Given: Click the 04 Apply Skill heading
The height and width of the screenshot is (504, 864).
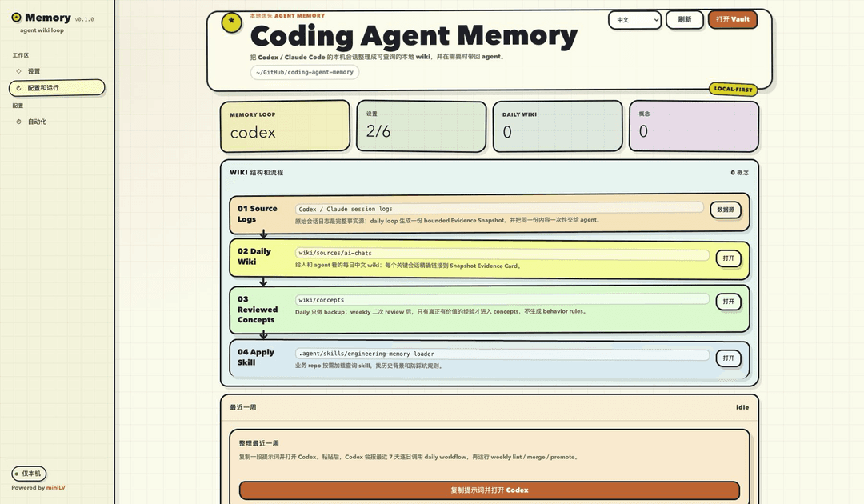Looking at the screenshot, I should (x=256, y=357).
